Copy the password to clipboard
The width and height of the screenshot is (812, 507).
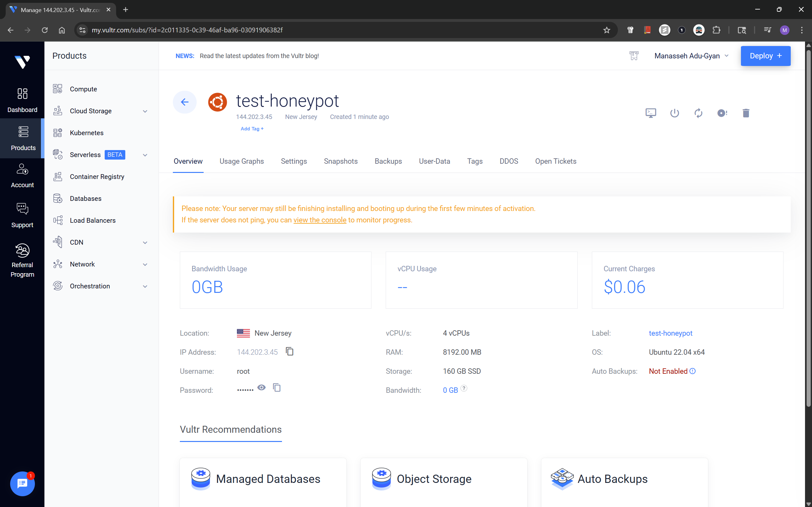coord(277,388)
